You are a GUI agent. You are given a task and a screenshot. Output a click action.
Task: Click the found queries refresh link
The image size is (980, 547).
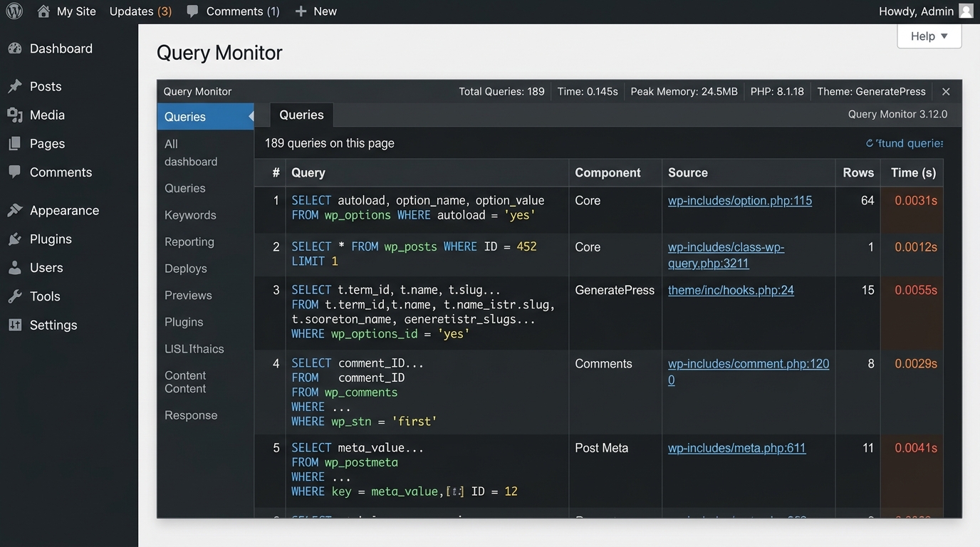pyautogui.click(x=905, y=142)
